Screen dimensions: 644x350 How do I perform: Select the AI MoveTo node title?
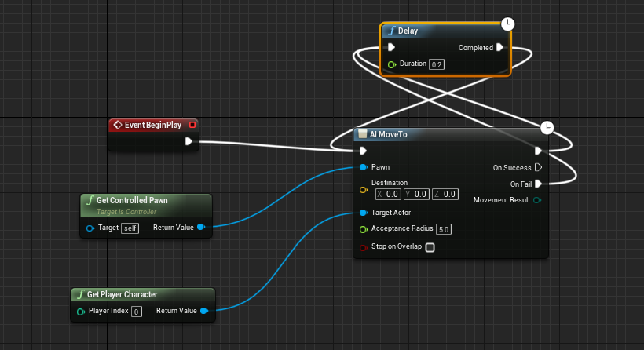388,134
